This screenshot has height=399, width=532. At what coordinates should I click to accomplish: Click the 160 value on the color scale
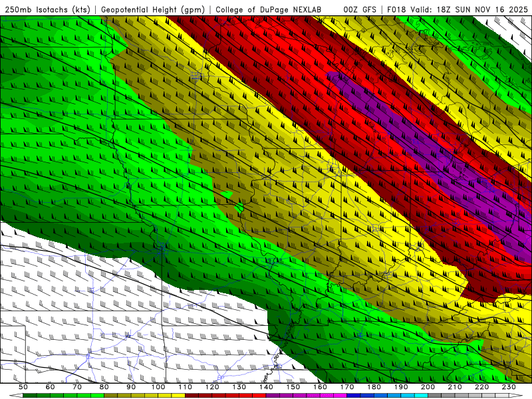pos(320,387)
